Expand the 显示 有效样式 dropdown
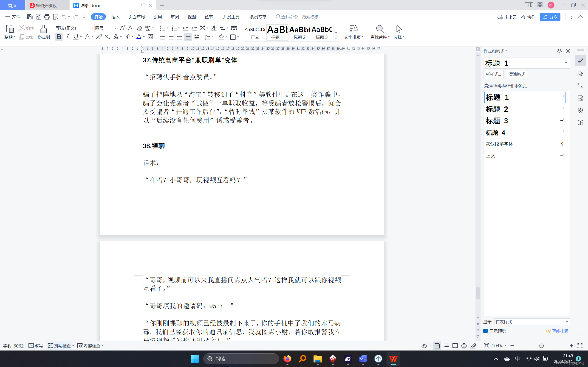The height and width of the screenshot is (367, 588). click(567, 322)
